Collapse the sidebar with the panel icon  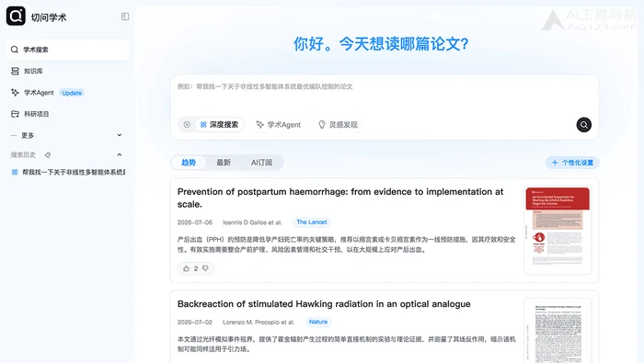125,17
